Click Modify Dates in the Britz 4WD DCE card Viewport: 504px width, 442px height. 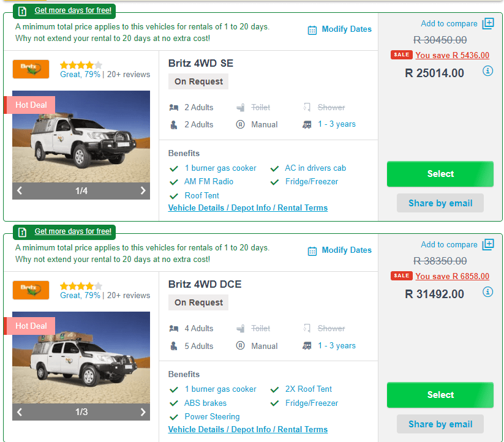click(x=346, y=250)
